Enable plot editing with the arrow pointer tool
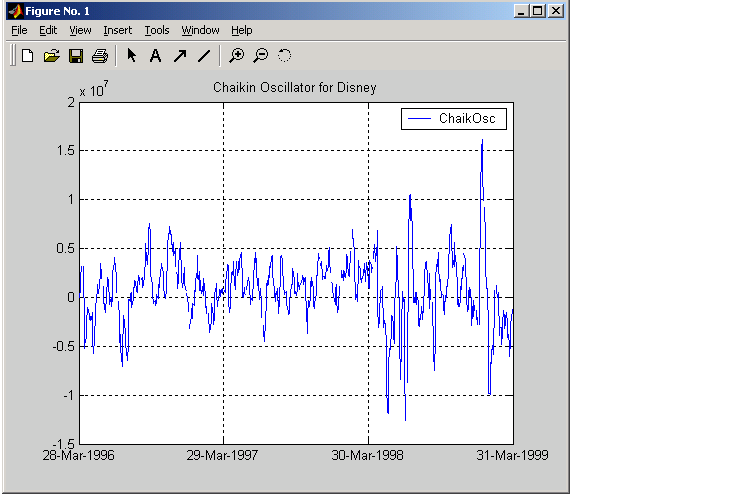Viewport: 740px width, 498px height. click(132, 56)
